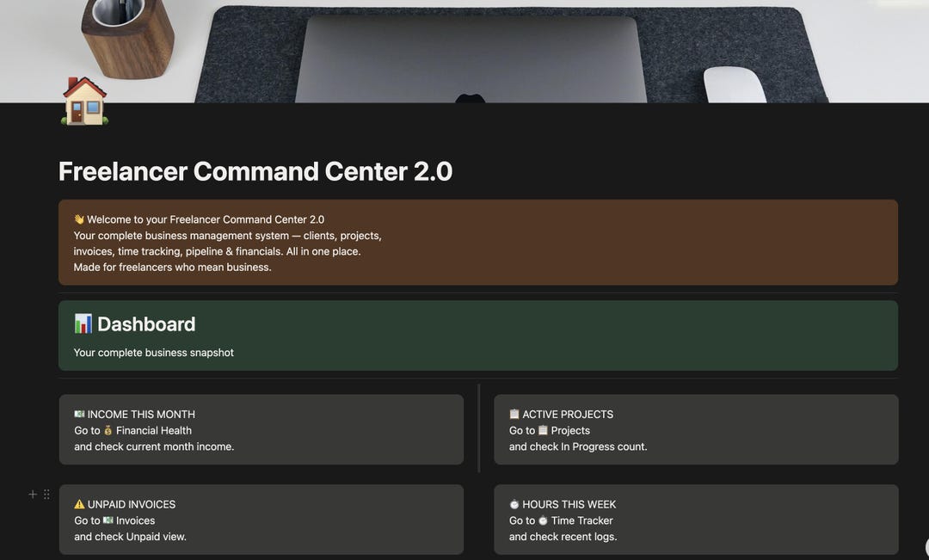The width and height of the screenshot is (929, 560).
Task: Click 'and check recent logs.' text
Action: point(563,536)
